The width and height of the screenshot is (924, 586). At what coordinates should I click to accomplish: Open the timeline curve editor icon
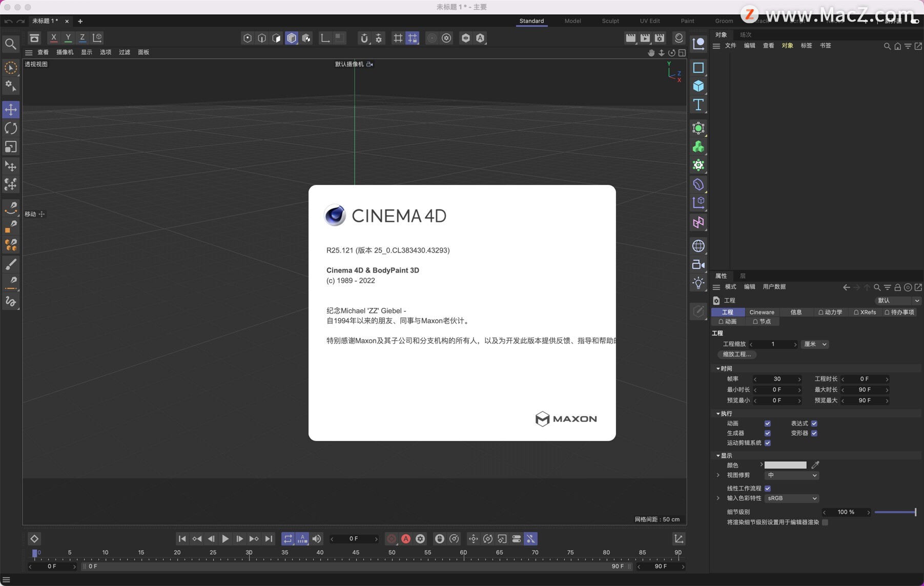679,539
